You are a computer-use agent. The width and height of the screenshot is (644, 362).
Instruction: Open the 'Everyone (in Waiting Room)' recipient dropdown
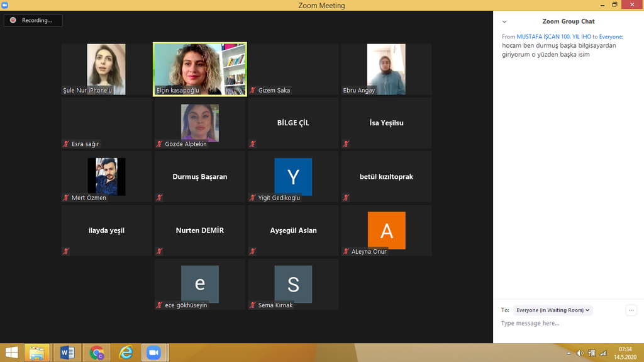tap(553, 310)
